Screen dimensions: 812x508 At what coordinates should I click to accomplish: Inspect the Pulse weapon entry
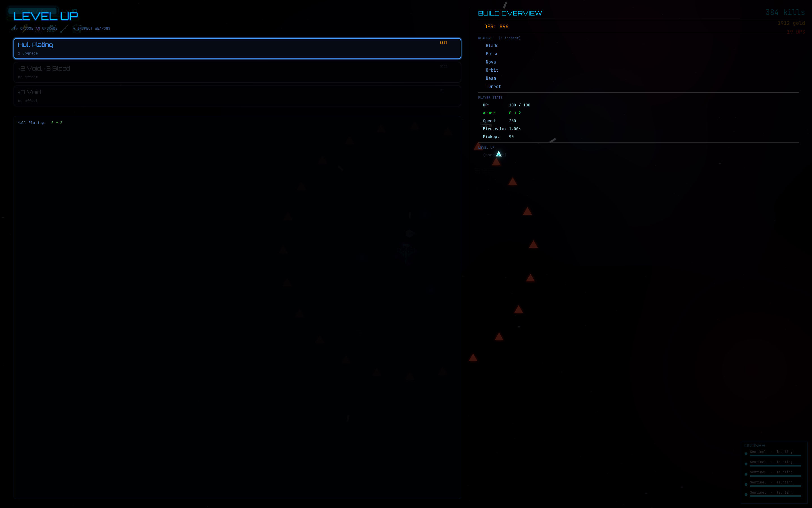[x=492, y=54]
